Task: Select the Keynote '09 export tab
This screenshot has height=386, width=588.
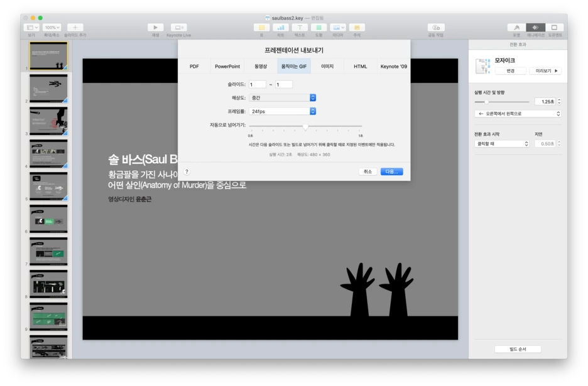Action: point(393,67)
